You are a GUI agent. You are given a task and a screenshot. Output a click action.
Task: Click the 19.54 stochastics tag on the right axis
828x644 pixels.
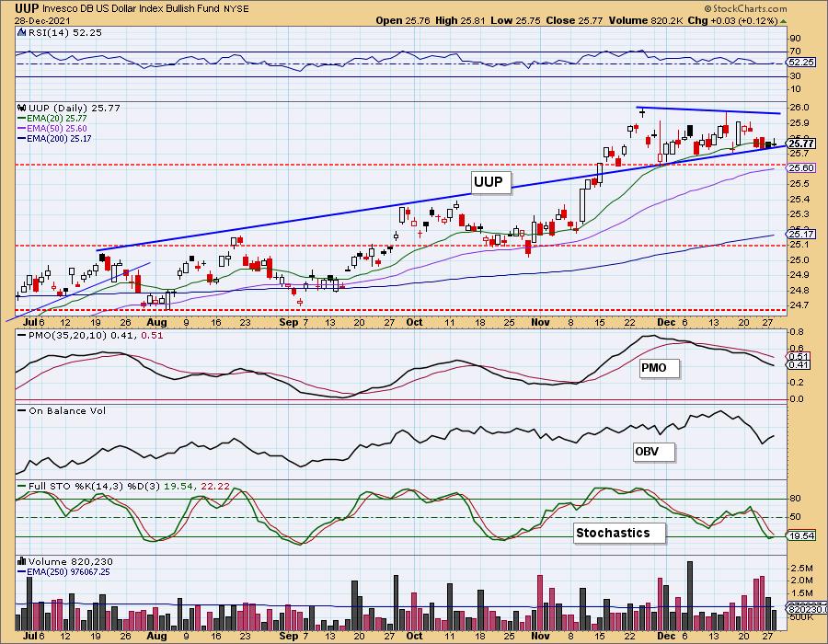pos(801,535)
